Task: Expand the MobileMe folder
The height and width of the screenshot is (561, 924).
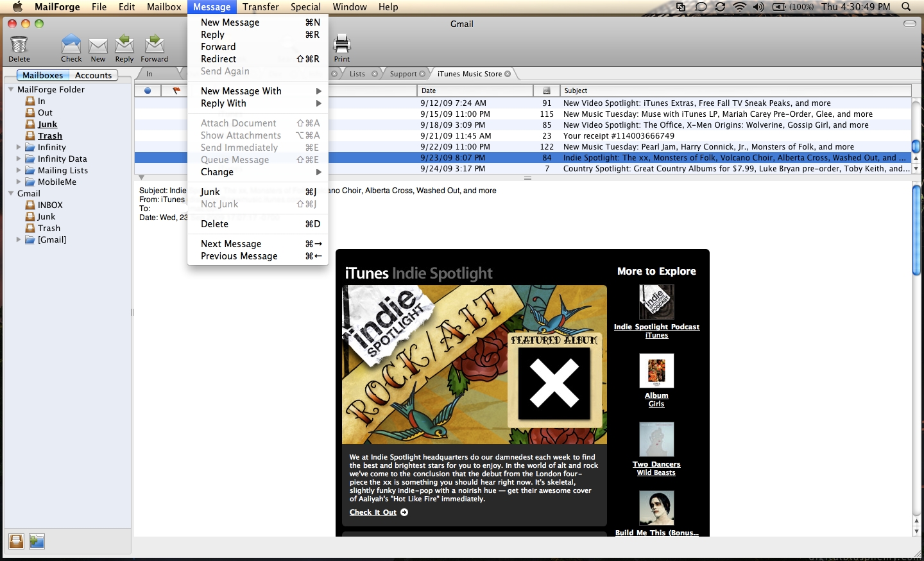Action: click(x=19, y=182)
